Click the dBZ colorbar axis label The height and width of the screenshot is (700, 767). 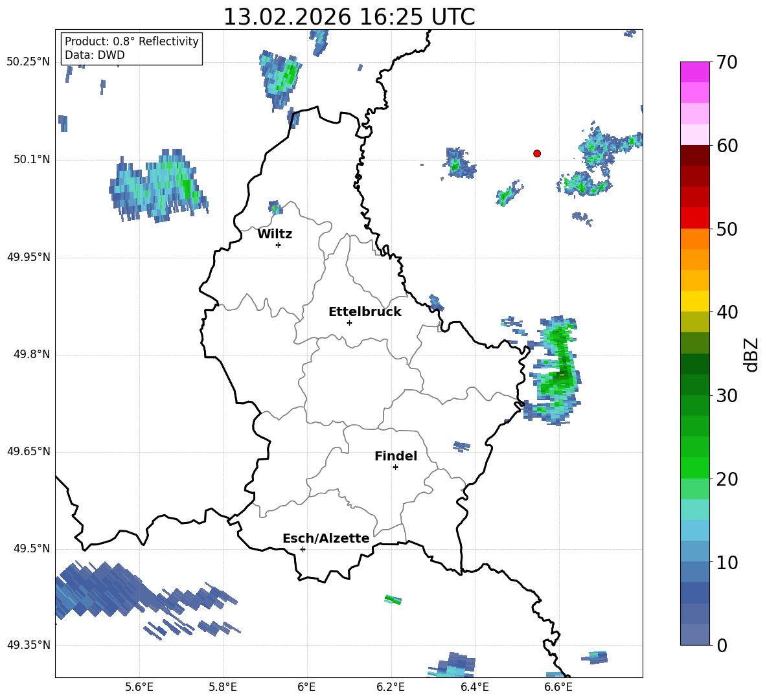point(751,354)
